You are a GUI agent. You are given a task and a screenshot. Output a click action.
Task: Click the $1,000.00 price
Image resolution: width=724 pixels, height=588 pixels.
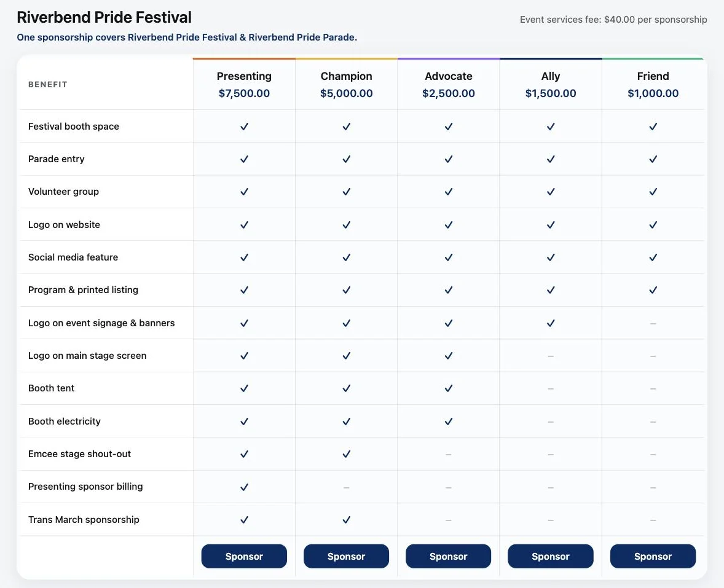pyautogui.click(x=653, y=93)
